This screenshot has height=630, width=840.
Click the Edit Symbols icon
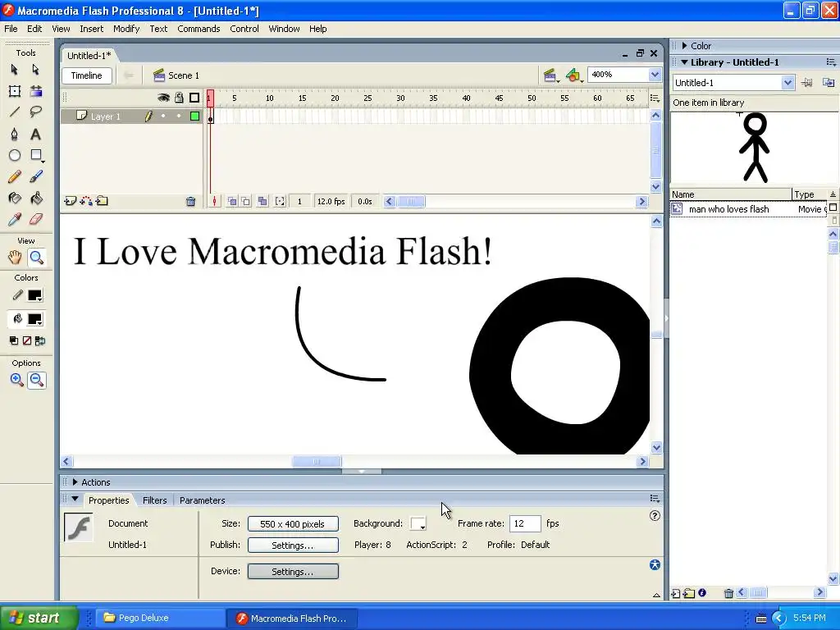(x=573, y=75)
